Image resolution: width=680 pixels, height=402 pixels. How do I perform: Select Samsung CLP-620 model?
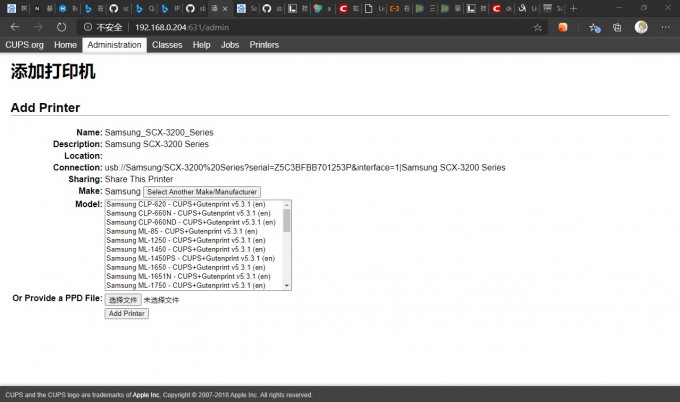coord(186,204)
